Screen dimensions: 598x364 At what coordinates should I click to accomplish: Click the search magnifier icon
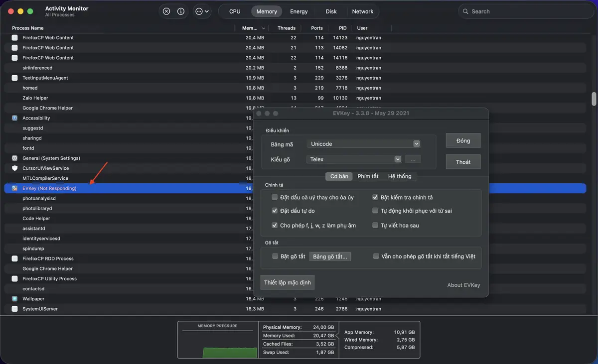465,11
